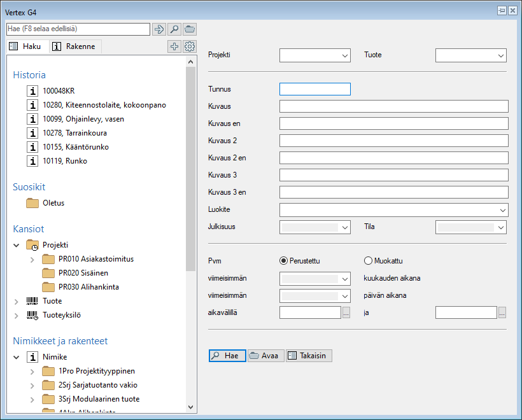Click the plus icon above the tree panel
This screenshot has width=522, height=420.
pos(174,46)
